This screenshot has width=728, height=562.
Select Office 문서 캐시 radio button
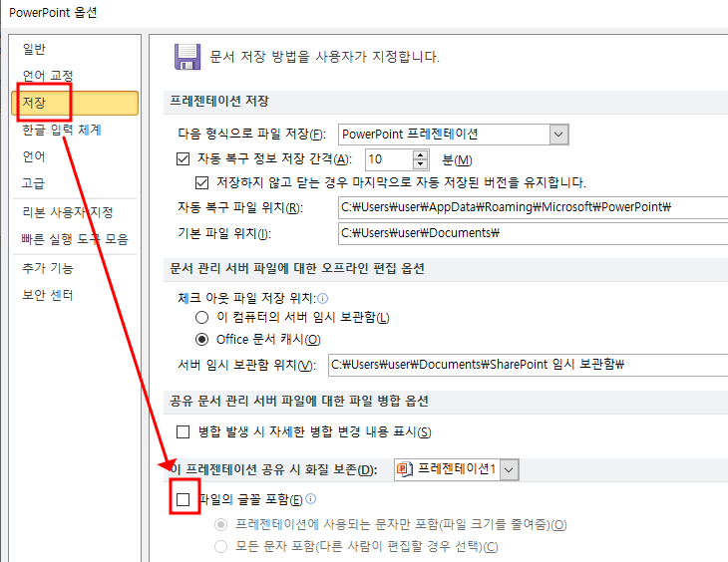201,339
